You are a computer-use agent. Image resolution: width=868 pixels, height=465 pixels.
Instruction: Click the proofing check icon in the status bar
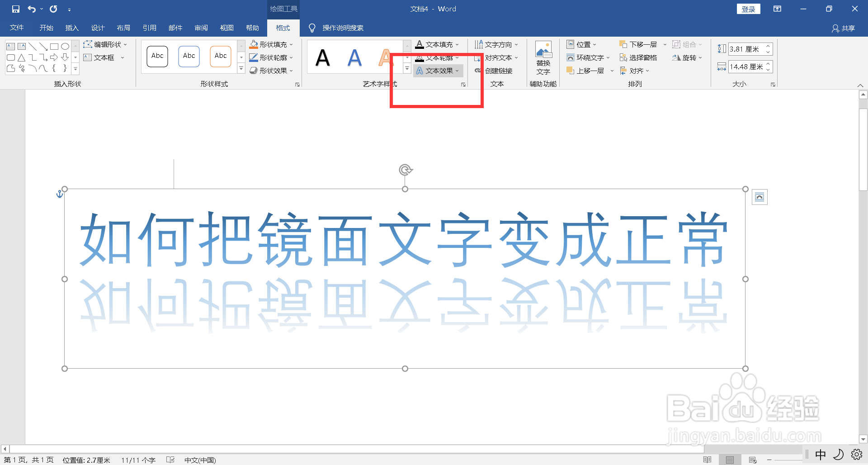click(x=170, y=460)
